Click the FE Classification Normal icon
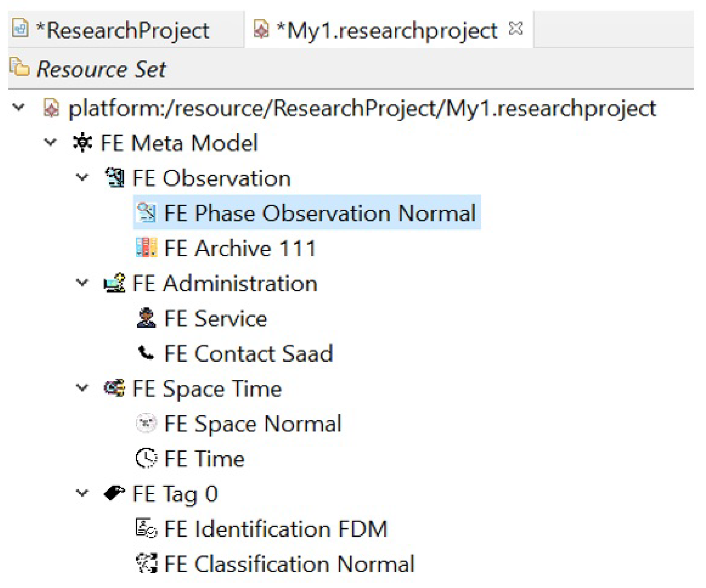The height and width of the screenshot is (588, 706). 146,563
